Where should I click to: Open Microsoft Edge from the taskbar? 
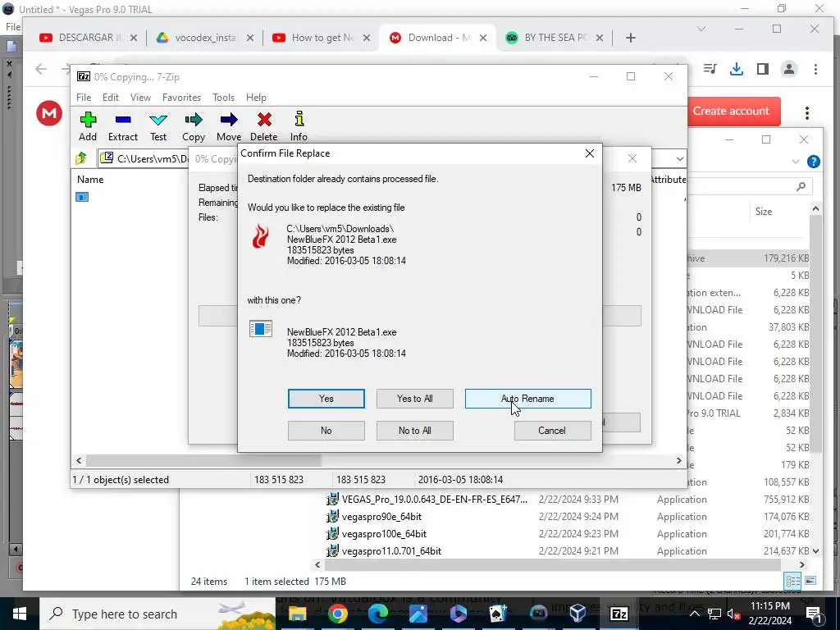coord(377,614)
